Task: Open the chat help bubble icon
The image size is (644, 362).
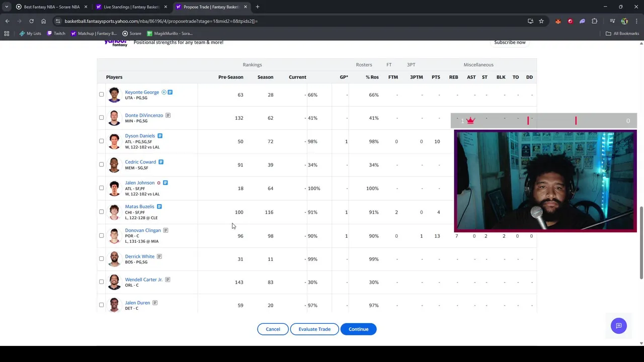Action: pyautogui.click(x=619, y=326)
